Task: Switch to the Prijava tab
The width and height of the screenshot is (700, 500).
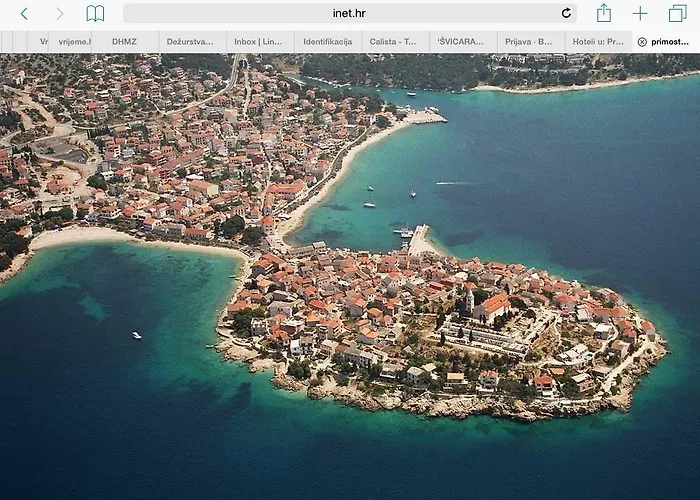Action: pos(530,42)
